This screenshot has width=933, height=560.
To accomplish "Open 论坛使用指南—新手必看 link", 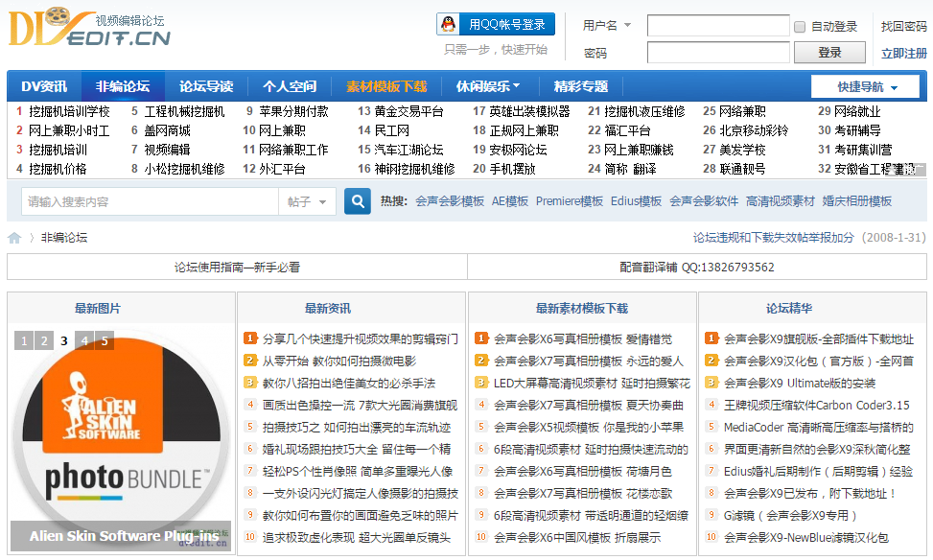I will coord(237,268).
